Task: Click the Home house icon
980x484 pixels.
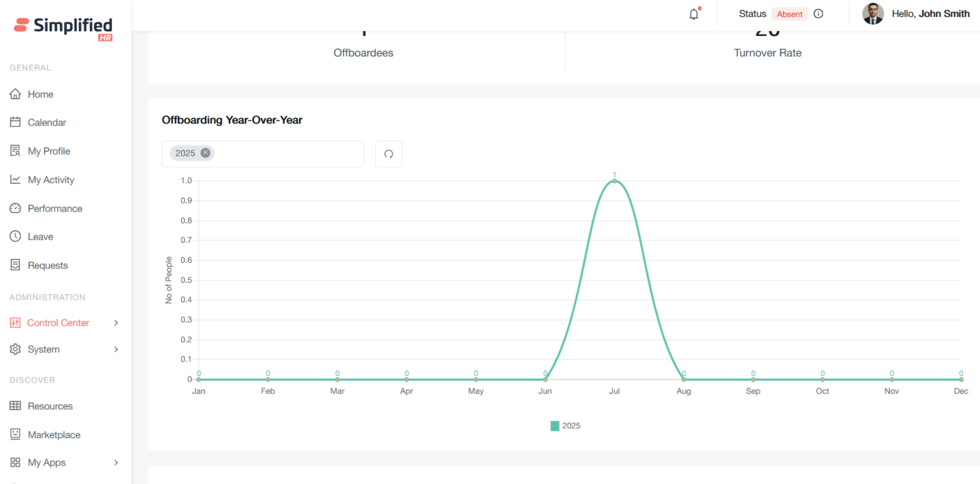Action: pos(15,94)
